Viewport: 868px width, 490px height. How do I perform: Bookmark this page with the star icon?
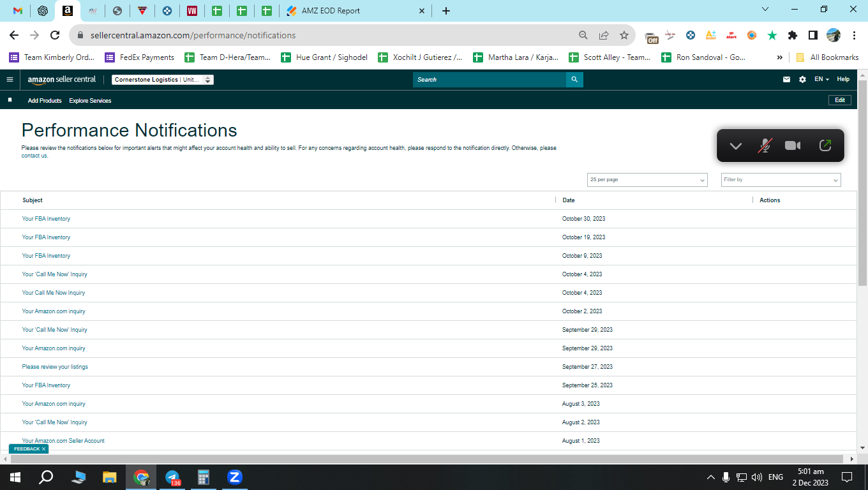(x=624, y=35)
